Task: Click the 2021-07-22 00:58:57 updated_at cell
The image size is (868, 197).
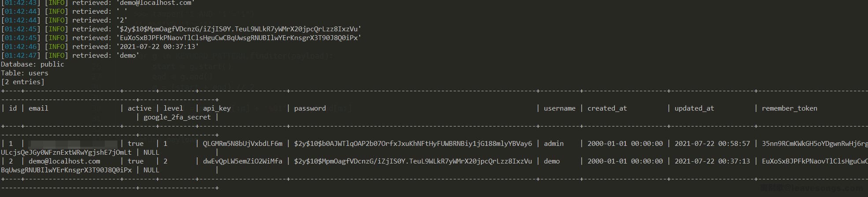Action: [712, 144]
